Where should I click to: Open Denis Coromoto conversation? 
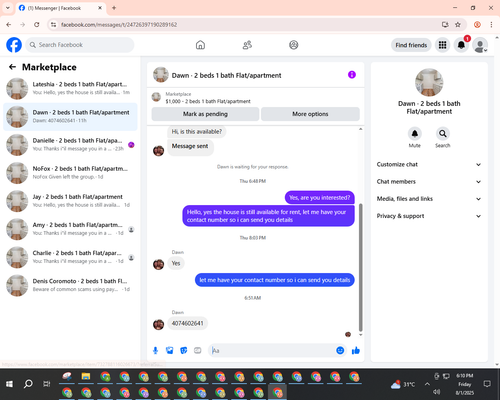[70, 285]
